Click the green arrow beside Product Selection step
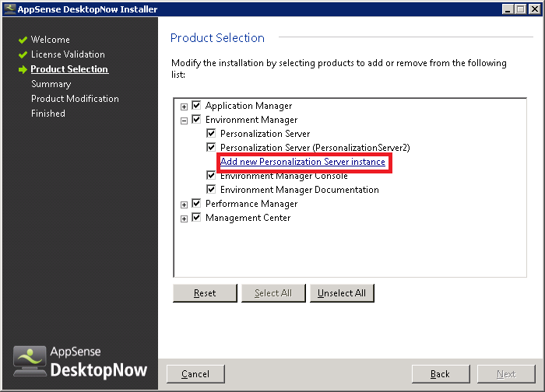 click(23, 69)
